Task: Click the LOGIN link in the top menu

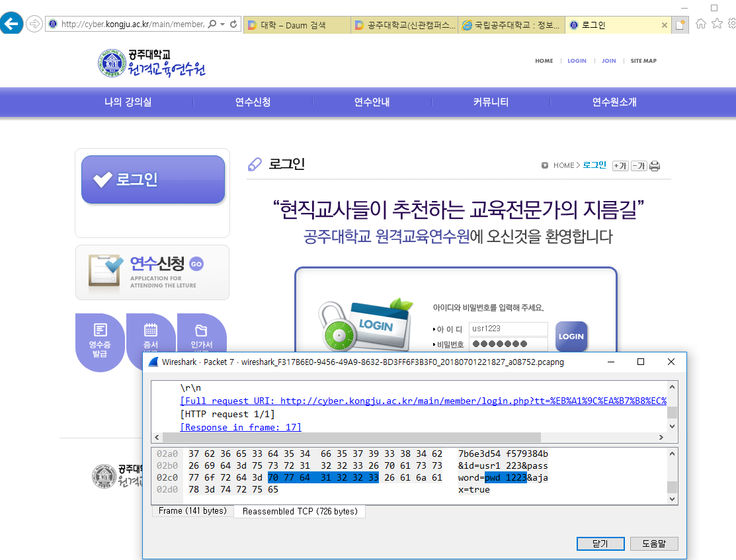Action: click(x=577, y=61)
